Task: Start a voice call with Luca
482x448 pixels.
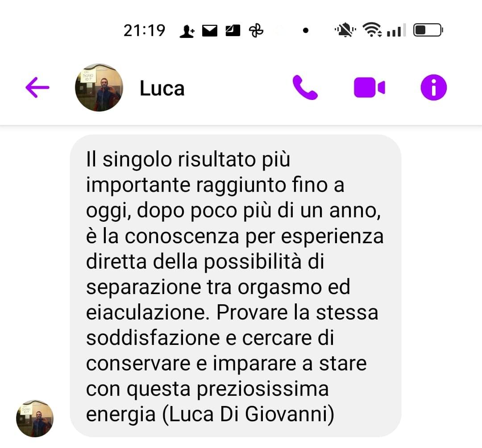Action: [305, 87]
